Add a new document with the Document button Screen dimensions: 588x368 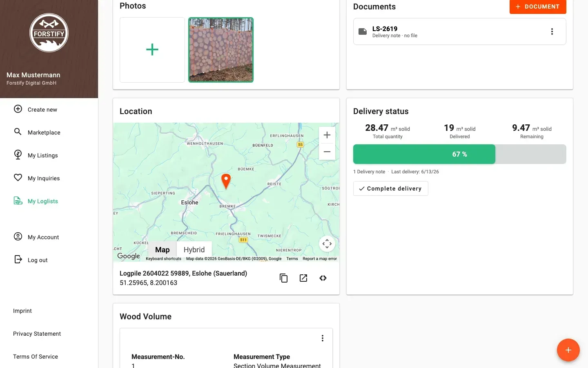click(538, 7)
